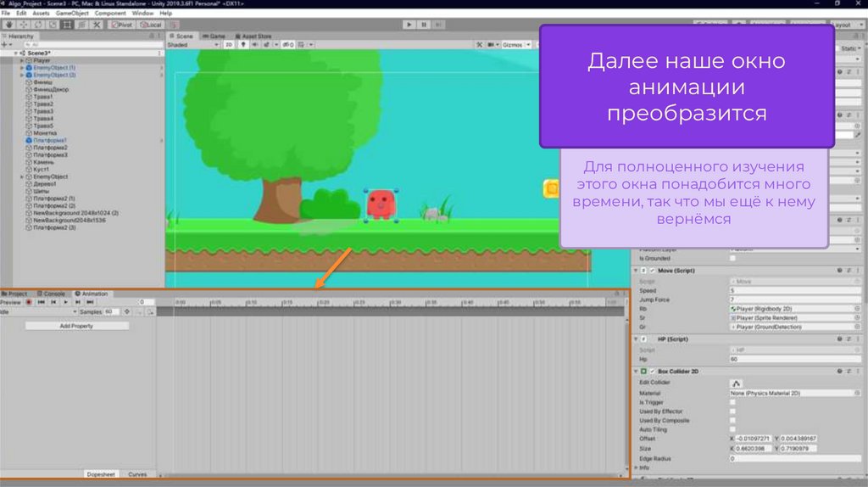Screen dimensions: 868x487
Task: Add a keyframe in the Animation window
Action: (127, 312)
